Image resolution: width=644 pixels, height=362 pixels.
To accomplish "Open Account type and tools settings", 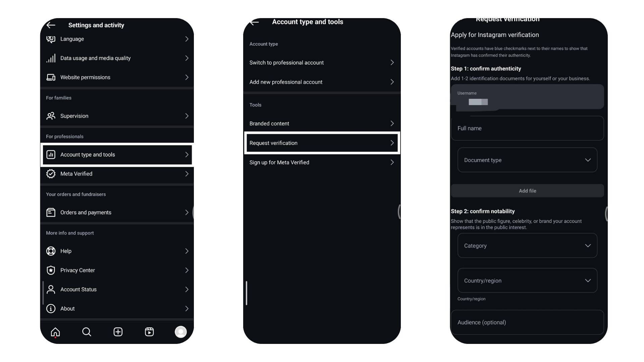I will 117,154.
